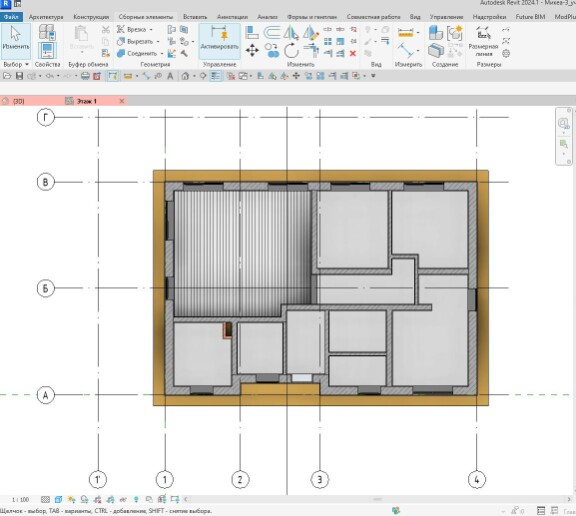This screenshot has width=576, height=516.
Task: Select the Move tool in the Изменить panel
Action: tap(252, 50)
